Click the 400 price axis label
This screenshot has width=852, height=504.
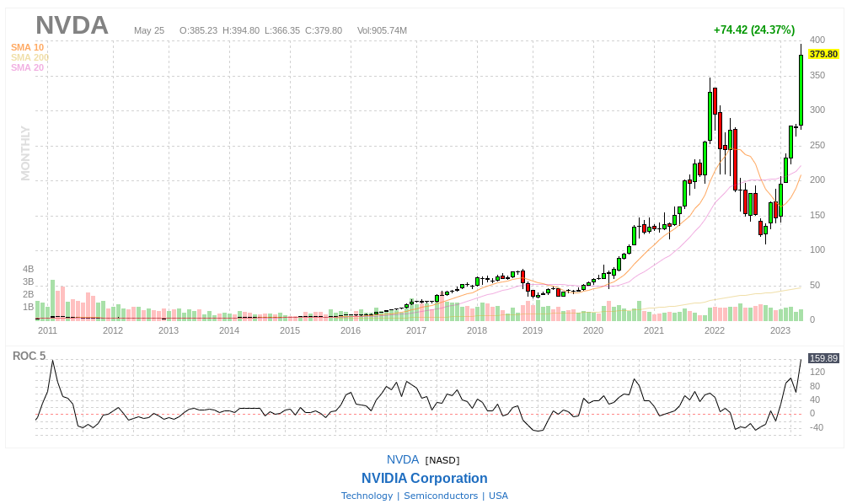tap(817, 40)
